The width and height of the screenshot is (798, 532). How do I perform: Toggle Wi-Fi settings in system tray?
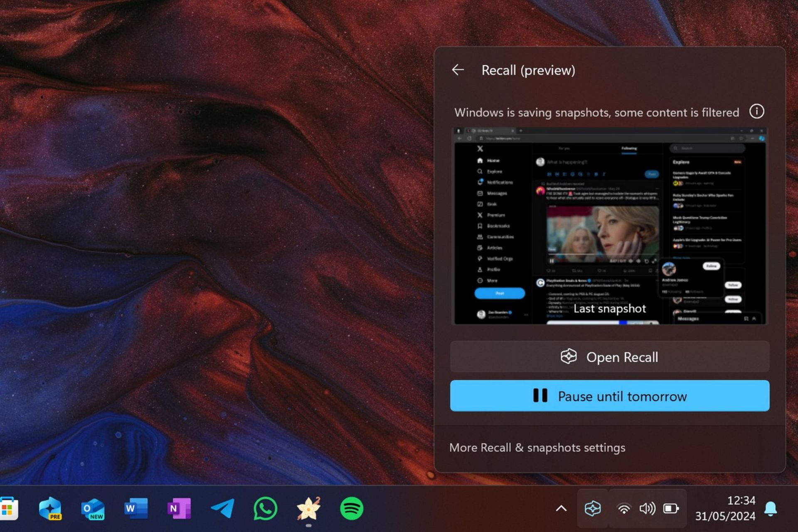point(624,509)
